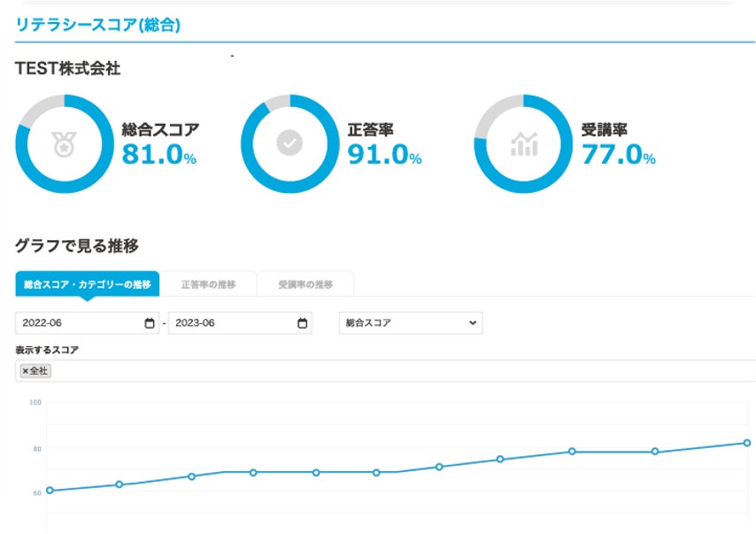This screenshot has height=534, width=756.
Task: Click the 2022-06 start date field
Action: point(88,323)
